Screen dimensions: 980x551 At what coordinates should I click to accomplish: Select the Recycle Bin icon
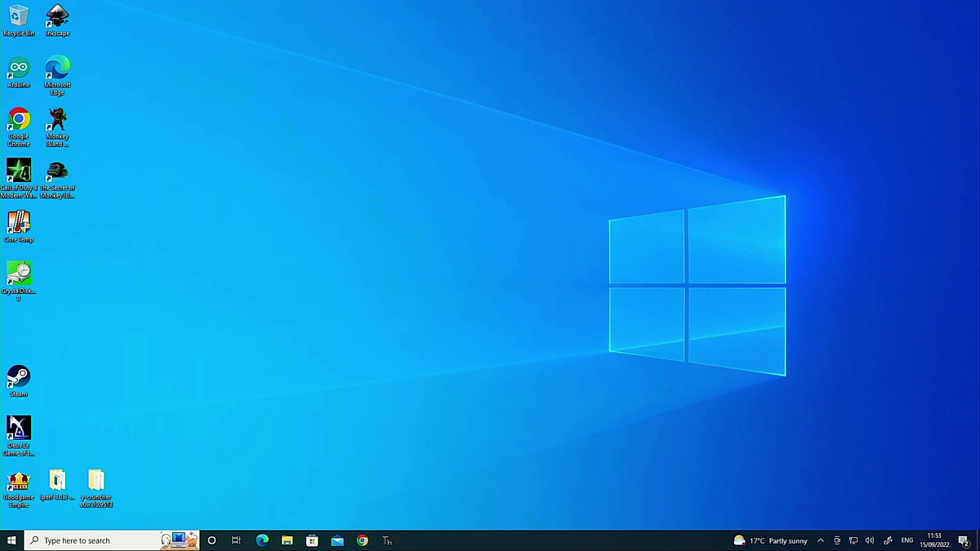point(19,20)
